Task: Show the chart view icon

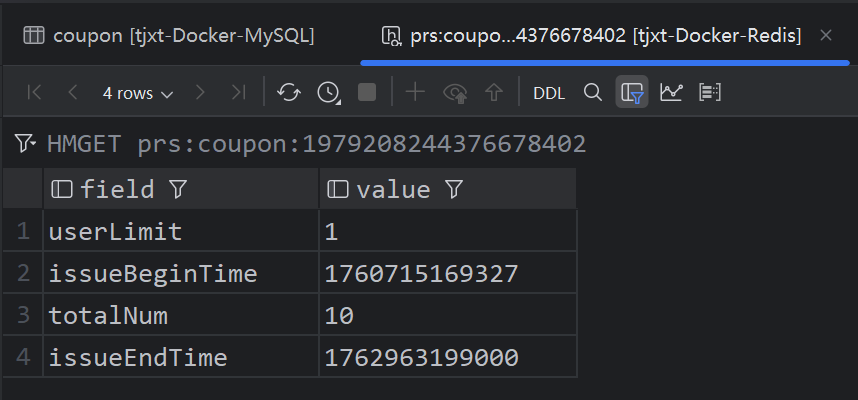Action: tap(671, 92)
